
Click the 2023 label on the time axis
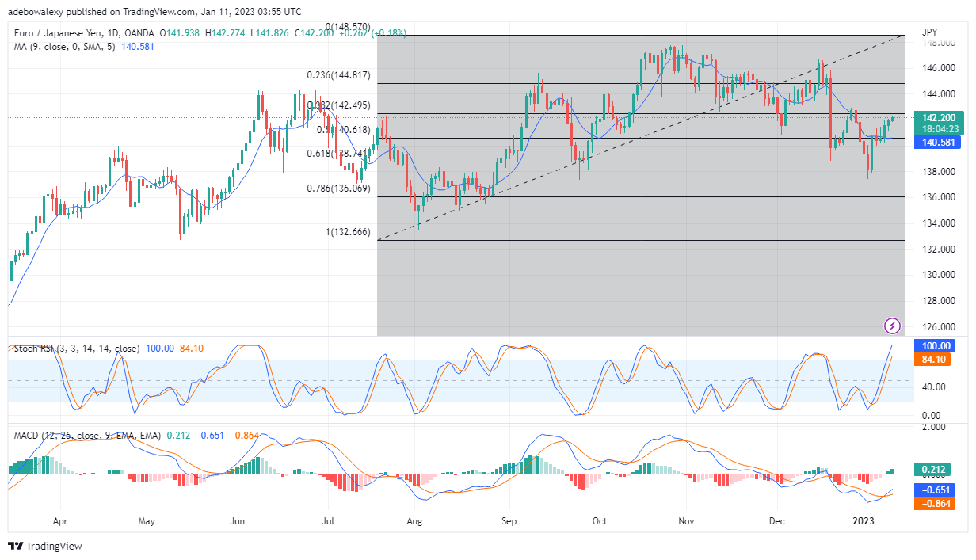(x=864, y=522)
